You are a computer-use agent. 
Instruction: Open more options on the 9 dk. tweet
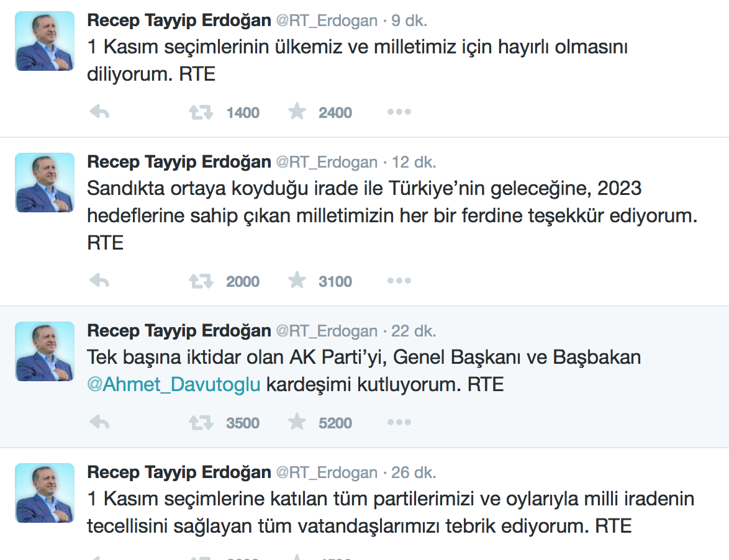pos(399,112)
